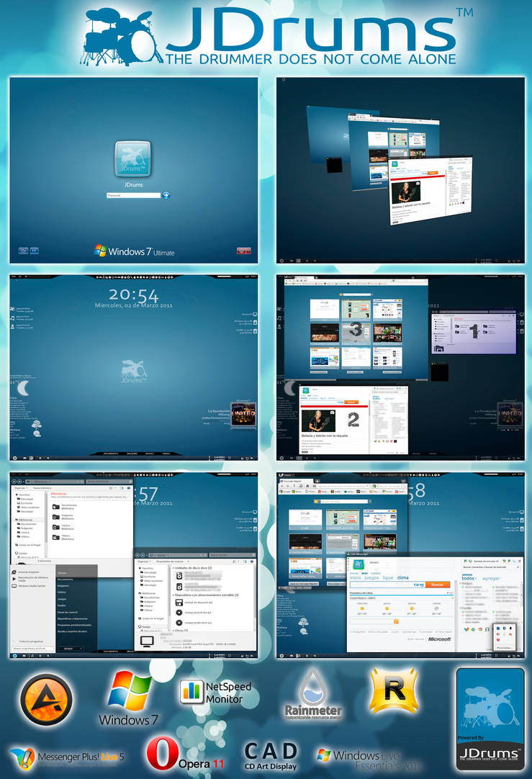Select window thumbnail numbered 2 in switcher
This screenshot has height=779, width=532.
pyautogui.click(x=353, y=420)
